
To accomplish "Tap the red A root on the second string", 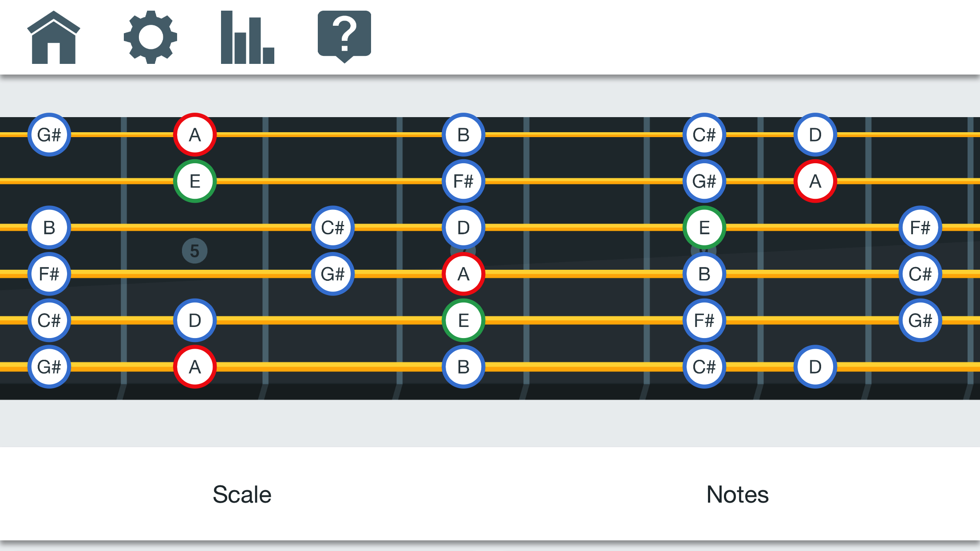I will coord(814,181).
